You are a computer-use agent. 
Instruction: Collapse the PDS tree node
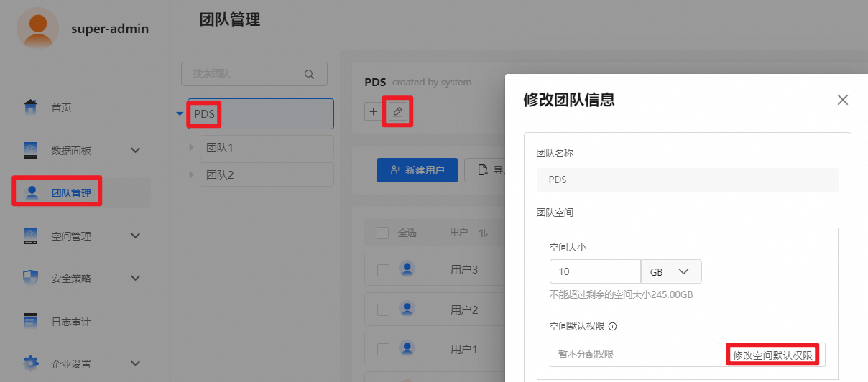(x=180, y=113)
